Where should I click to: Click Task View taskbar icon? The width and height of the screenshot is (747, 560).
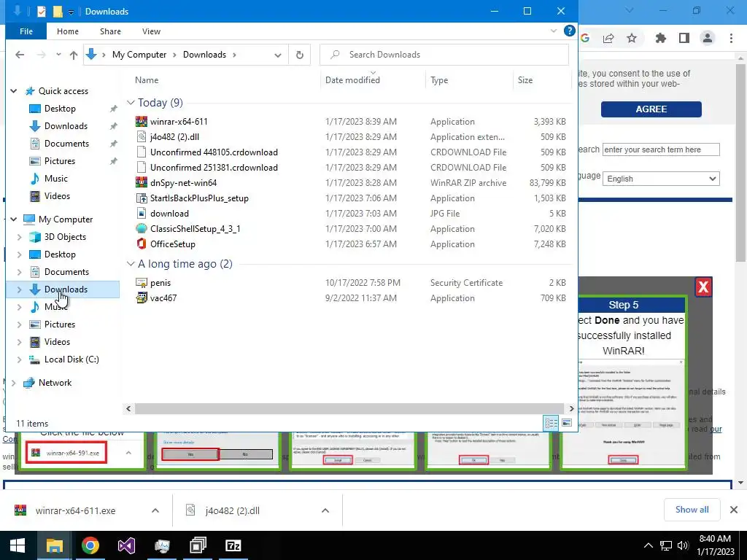198,545
